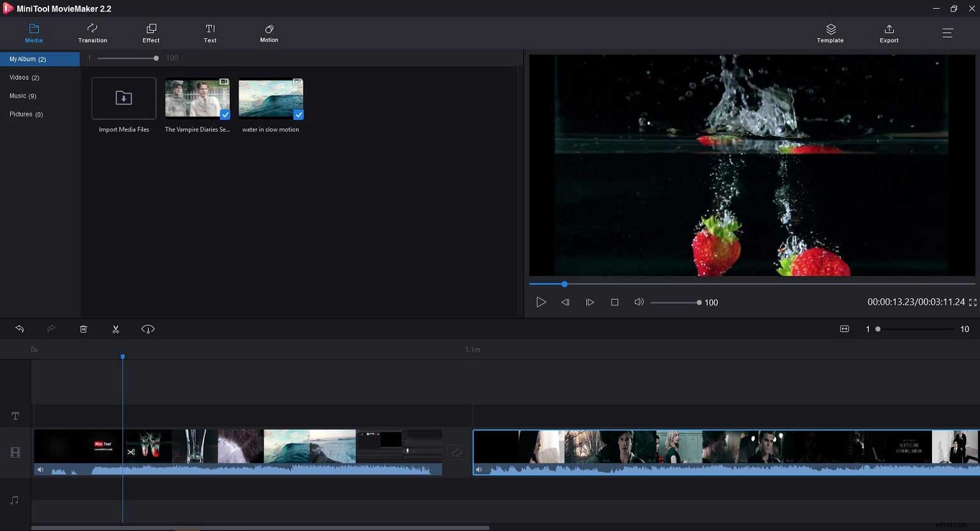Image resolution: width=980 pixels, height=531 pixels.
Task: Open the hamburger menu
Action: point(948,33)
